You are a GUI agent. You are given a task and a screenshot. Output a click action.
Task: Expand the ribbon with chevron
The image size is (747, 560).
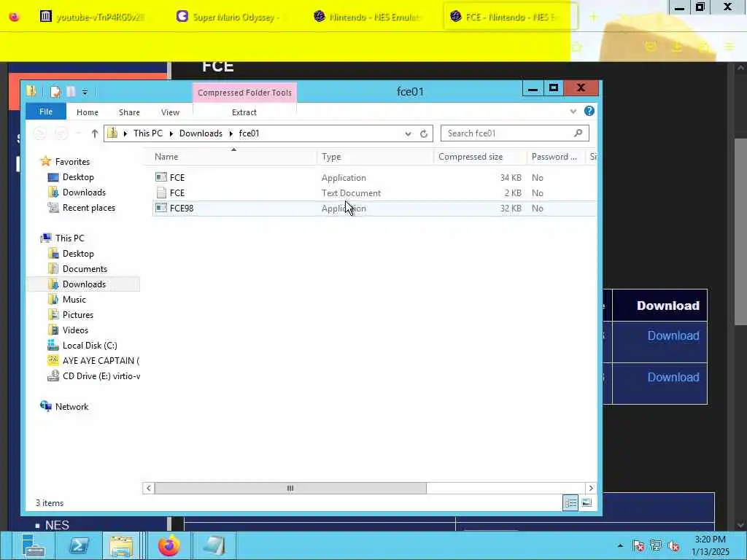tap(573, 112)
